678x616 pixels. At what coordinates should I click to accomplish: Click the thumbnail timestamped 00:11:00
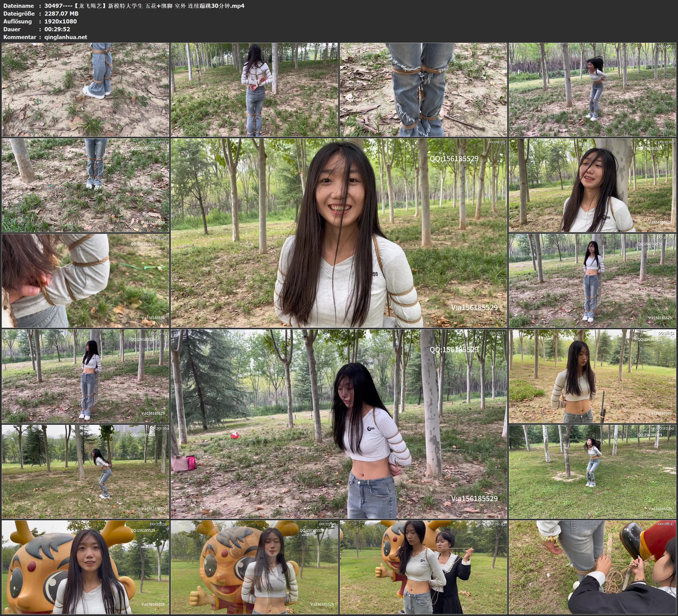tap(592, 185)
